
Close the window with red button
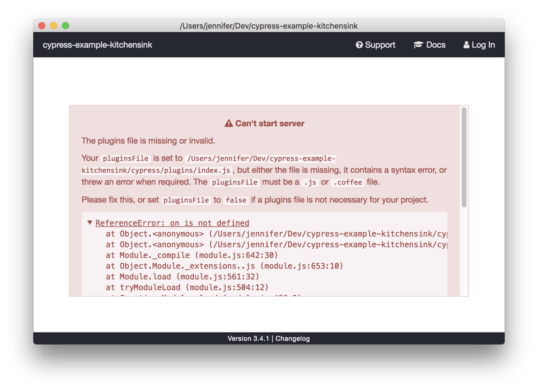tap(42, 26)
